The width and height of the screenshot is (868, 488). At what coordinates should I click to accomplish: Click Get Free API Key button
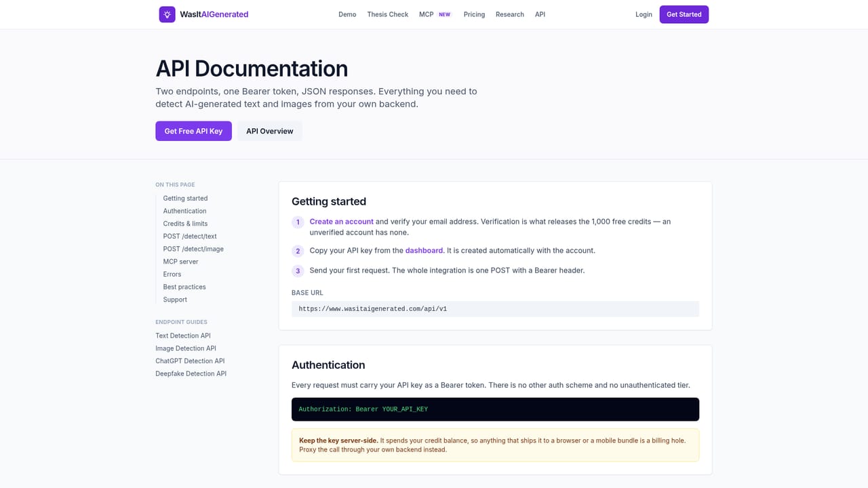[193, 131]
